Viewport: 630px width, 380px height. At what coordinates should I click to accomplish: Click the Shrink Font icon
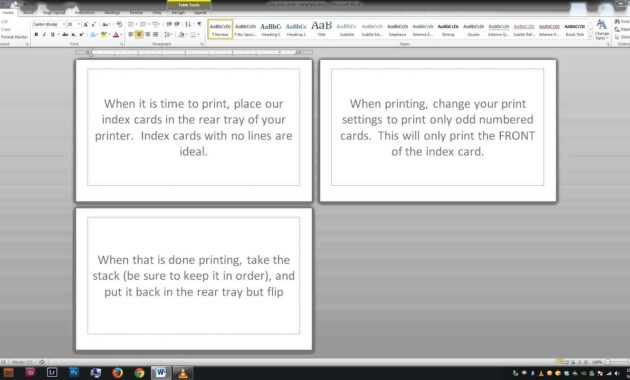[x=94, y=25]
